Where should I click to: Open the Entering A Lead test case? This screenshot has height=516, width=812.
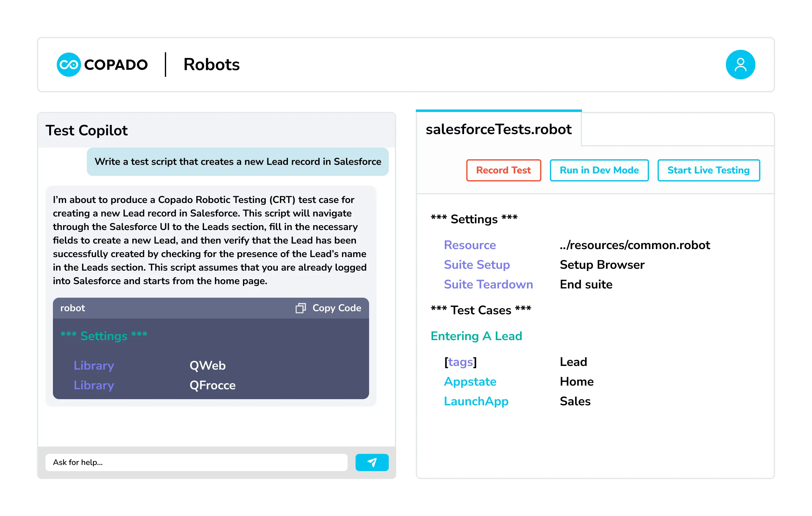pos(476,336)
